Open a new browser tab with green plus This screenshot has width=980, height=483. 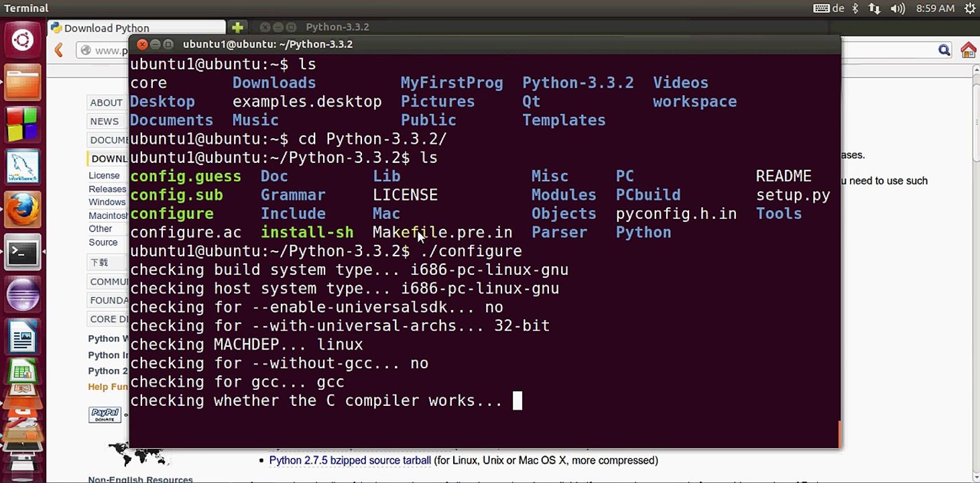pyautogui.click(x=237, y=28)
